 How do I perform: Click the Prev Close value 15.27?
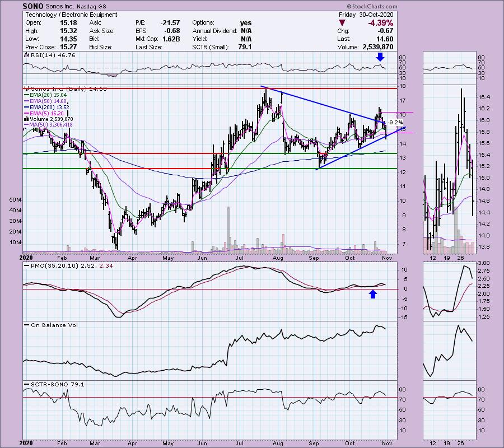tap(68, 47)
